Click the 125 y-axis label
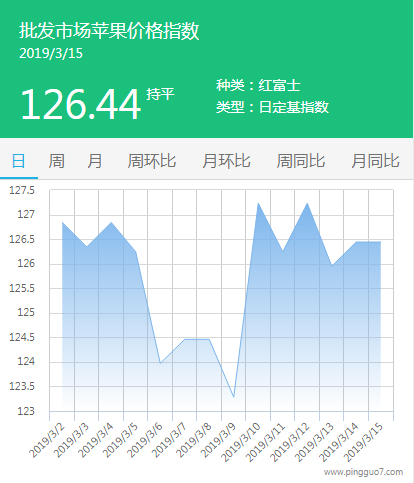The width and height of the screenshot is (414, 483). point(26,313)
